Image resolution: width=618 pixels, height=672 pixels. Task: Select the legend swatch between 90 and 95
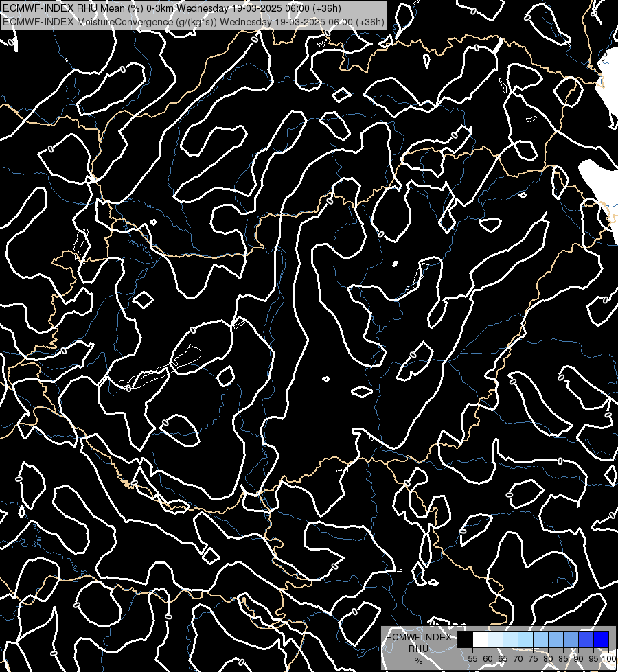pos(586,639)
